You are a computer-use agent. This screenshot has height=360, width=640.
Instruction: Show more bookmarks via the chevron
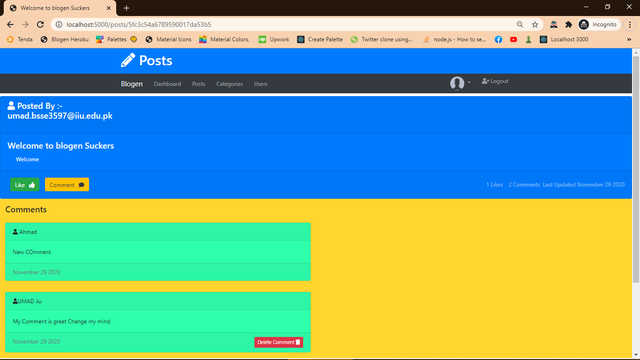pyautogui.click(x=629, y=40)
